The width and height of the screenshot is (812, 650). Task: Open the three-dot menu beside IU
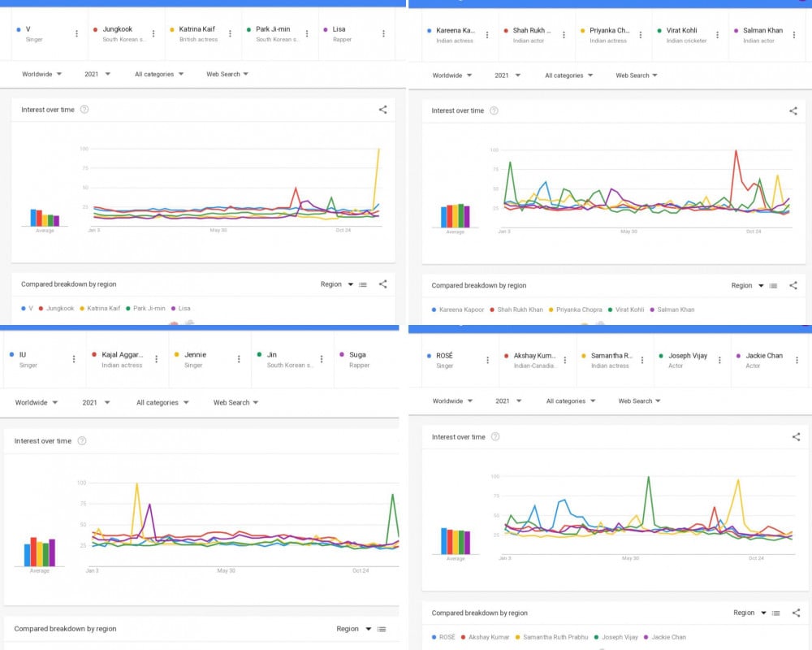(74, 359)
